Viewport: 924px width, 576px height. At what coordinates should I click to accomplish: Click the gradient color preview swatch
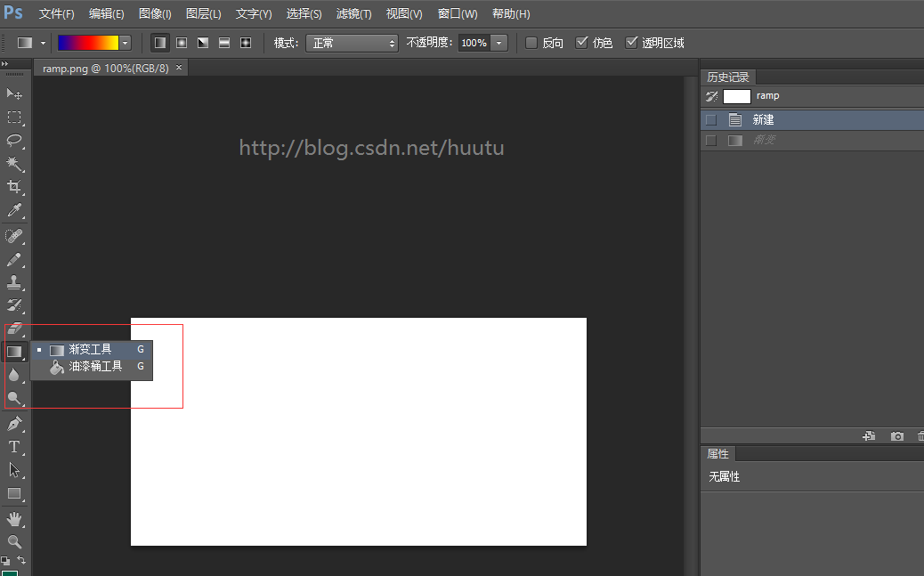coord(88,43)
